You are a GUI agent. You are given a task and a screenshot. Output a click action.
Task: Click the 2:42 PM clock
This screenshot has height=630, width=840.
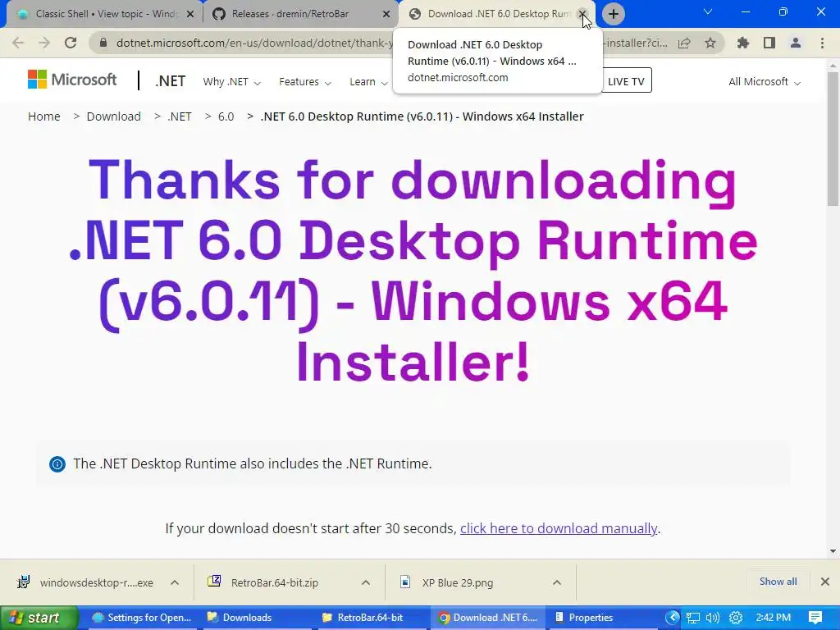click(x=773, y=618)
